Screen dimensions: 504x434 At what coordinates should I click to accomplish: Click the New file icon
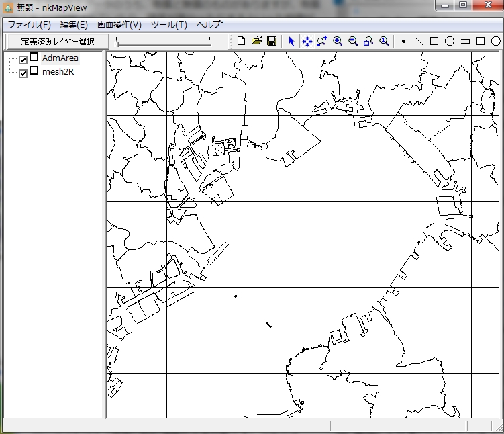242,41
